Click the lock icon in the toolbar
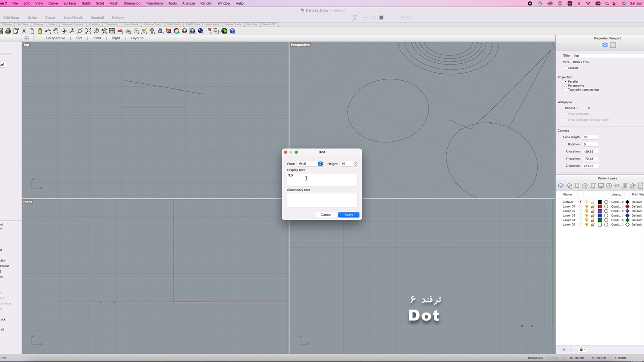Image resolution: width=644 pixels, height=362 pixels. click(160, 31)
